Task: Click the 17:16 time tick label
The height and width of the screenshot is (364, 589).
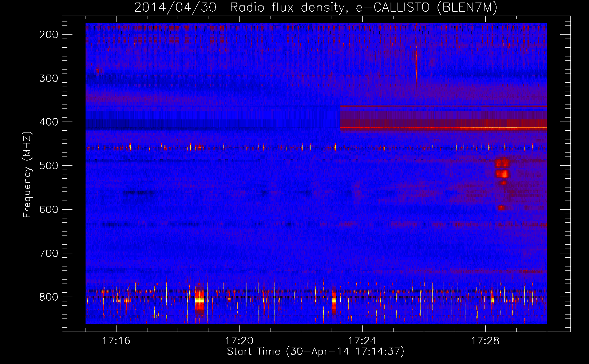Action: (x=116, y=341)
